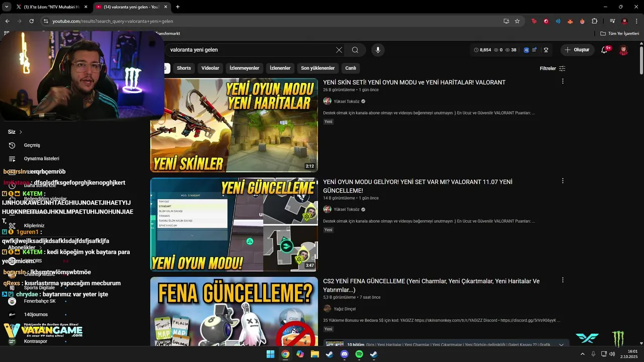Screen dimensions: 644x362
Task: Click the Chrome address bar URL
Action: click(x=113, y=21)
